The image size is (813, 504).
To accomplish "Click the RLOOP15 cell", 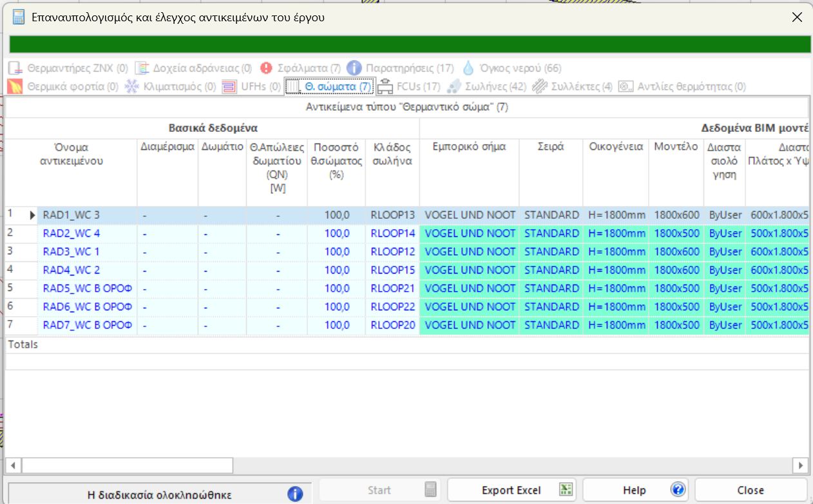I will [x=392, y=270].
